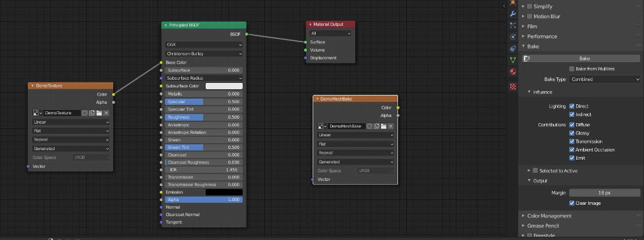644x240 pixels.
Task: Open the Repeat extension dropdown in the DemoMeshBake node
Action: tap(356, 153)
